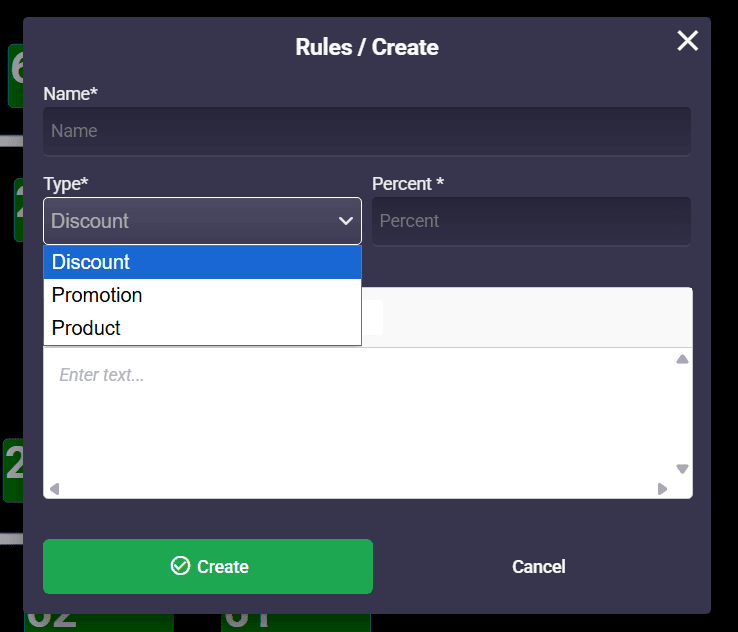The height and width of the screenshot is (632, 738).
Task: Pick Product from the Type options
Action: click(201, 328)
